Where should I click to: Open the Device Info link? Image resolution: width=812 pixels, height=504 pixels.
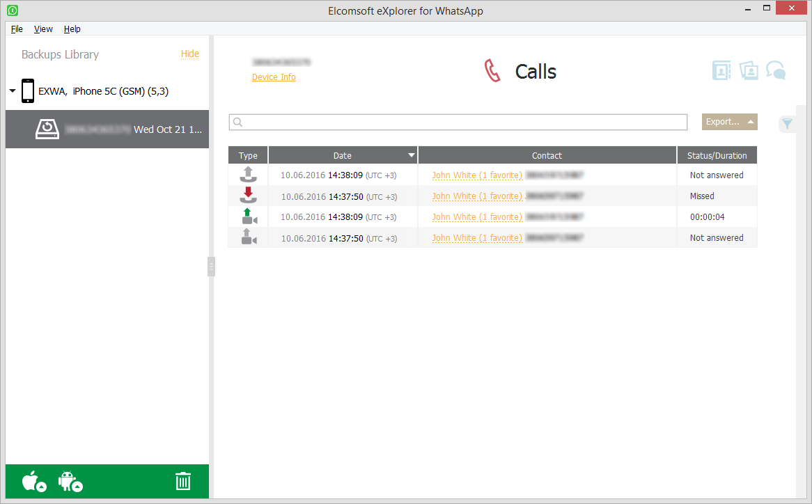274,77
